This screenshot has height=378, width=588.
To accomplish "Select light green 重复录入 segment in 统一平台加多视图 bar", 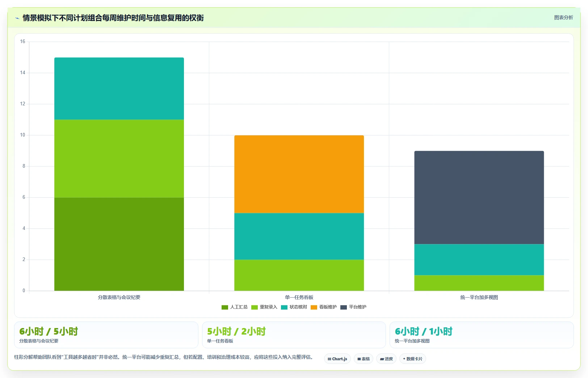I will 479,283.
